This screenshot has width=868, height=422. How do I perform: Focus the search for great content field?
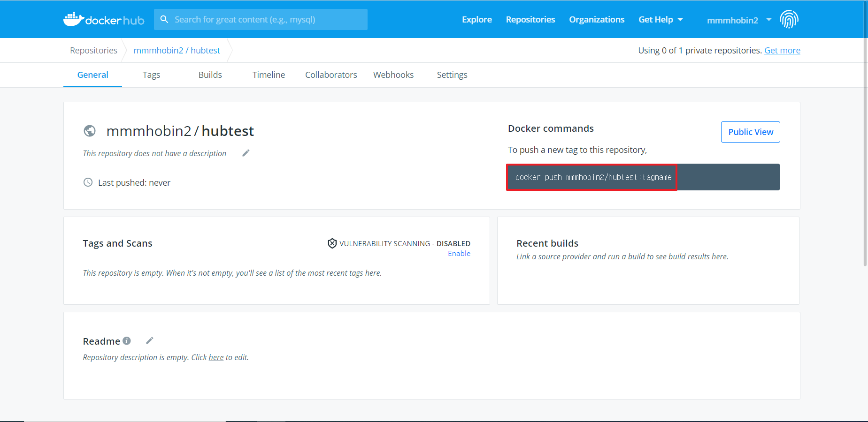pos(261,19)
